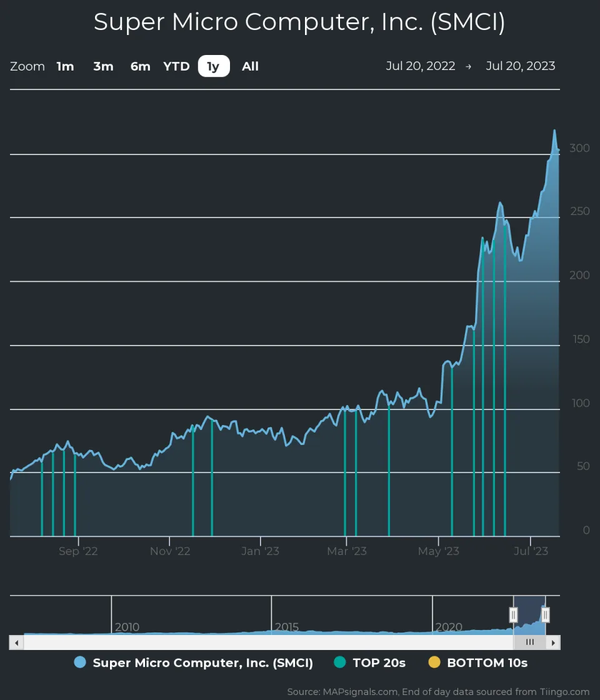Toggle the SMCI series legend item
600x700 pixels.
[x=194, y=662]
